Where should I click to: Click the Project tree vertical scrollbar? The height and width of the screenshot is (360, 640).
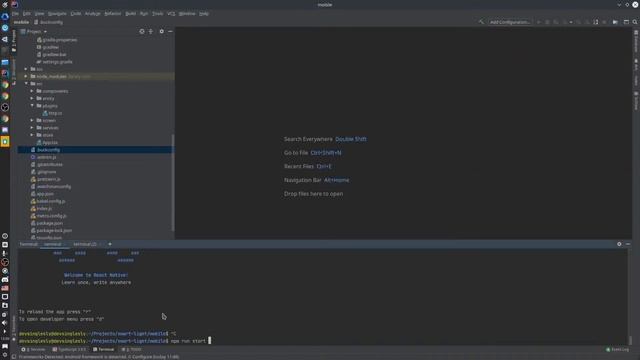(x=173, y=182)
